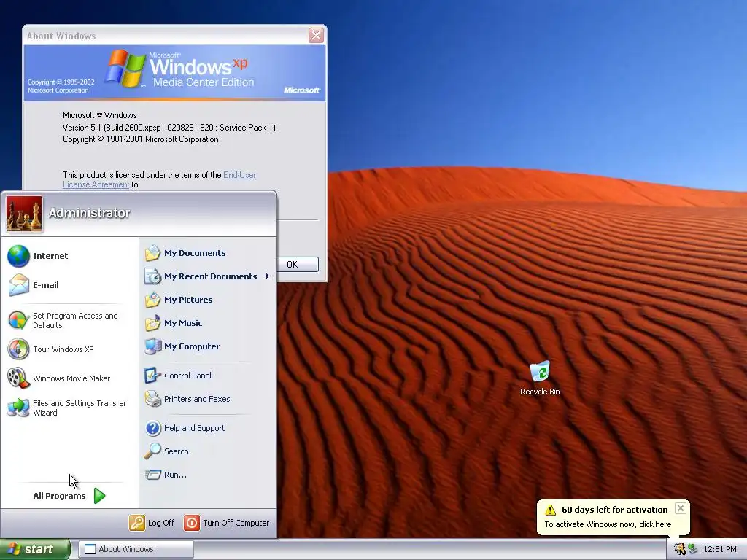
Task: Click the Start button
Action: click(35, 549)
